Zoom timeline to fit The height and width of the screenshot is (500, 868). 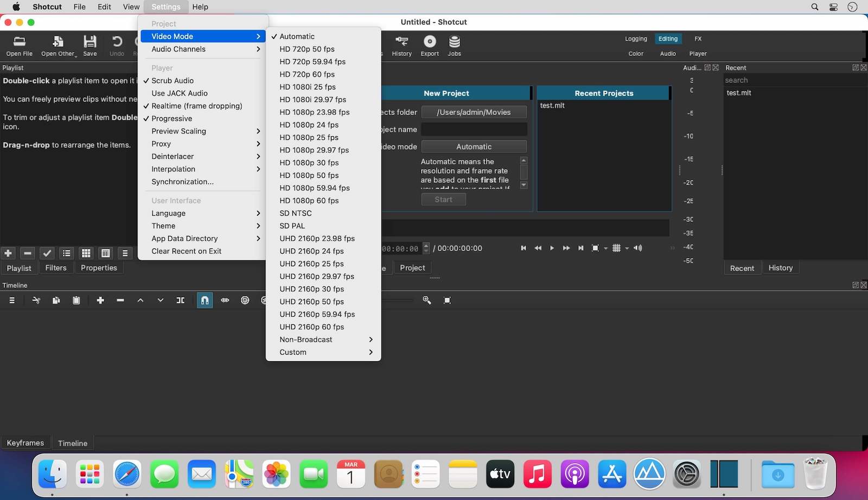coord(448,300)
